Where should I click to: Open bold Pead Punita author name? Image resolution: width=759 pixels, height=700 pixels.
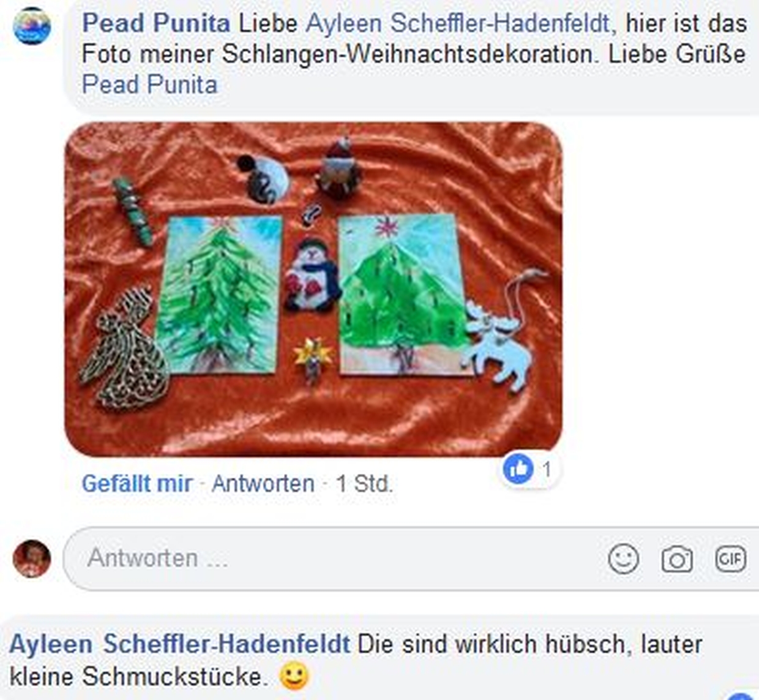(156, 23)
